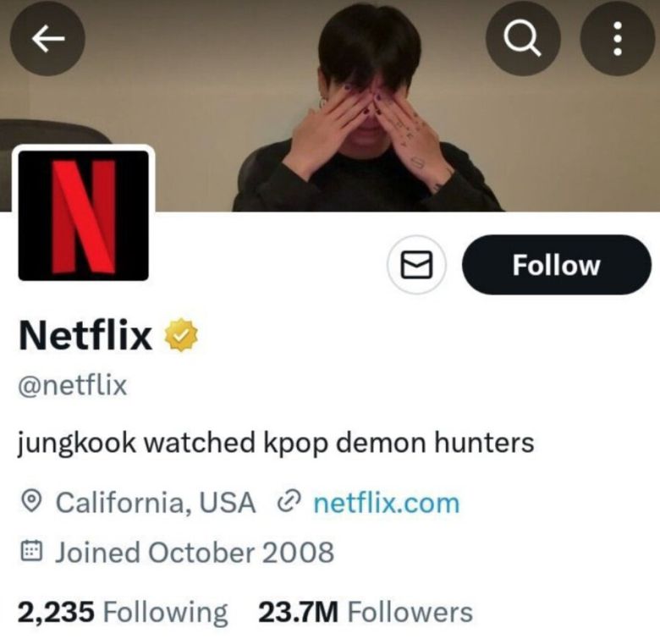660x644 pixels.
Task: Open the Followers list
Action: 410,612
